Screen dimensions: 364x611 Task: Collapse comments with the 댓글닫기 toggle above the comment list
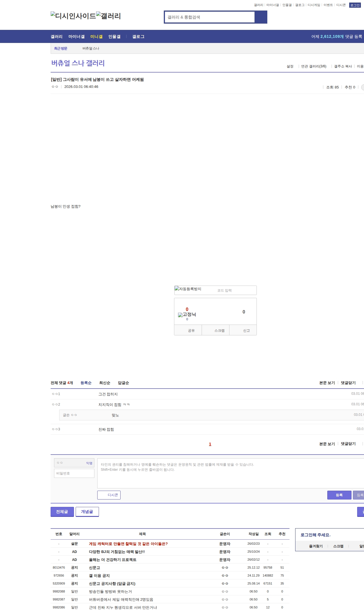[x=348, y=383]
